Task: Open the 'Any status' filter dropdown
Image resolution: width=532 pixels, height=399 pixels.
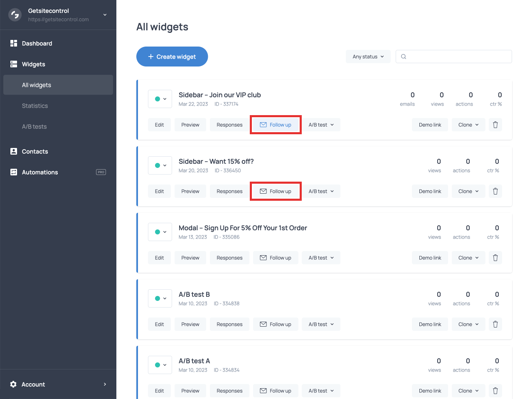Action: [368, 57]
